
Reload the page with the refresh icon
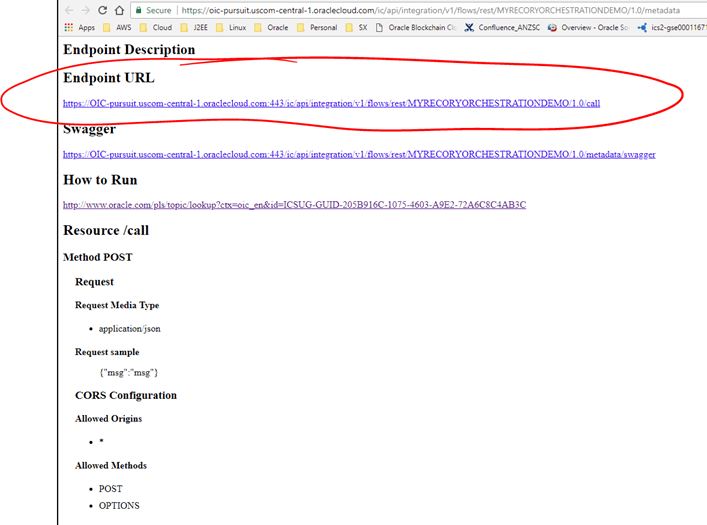102,10
